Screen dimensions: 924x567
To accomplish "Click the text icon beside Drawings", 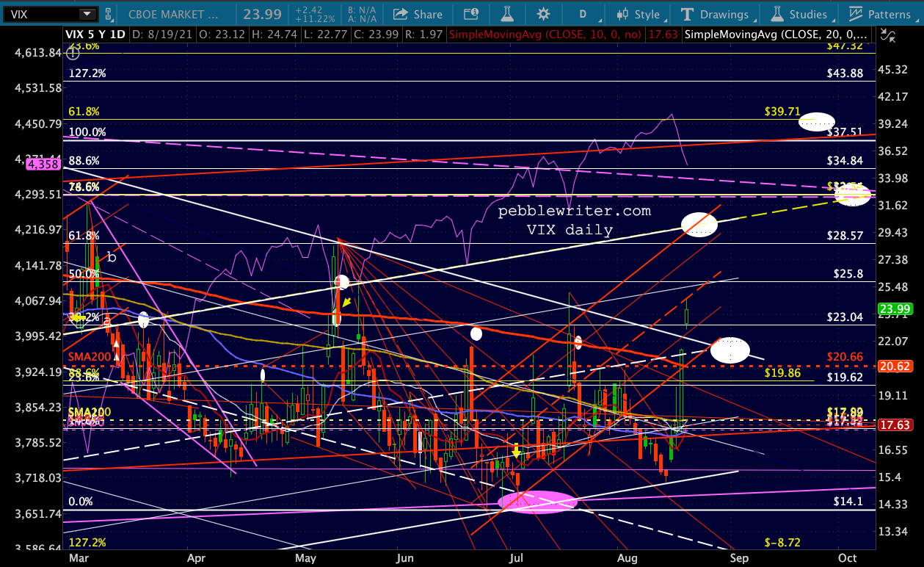I will [688, 14].
